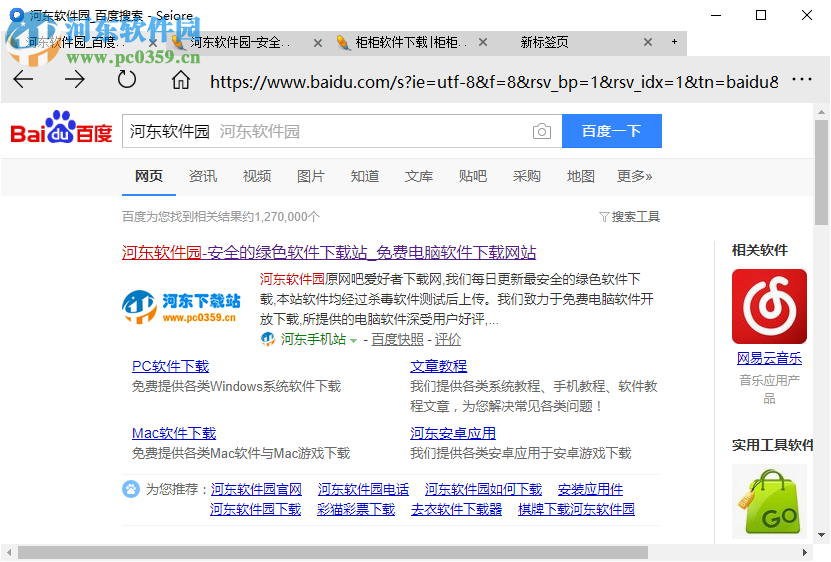The image size is (831, 562).
Task: Open the browser home page
Action: pyautogui.click(x=181, y=80)
